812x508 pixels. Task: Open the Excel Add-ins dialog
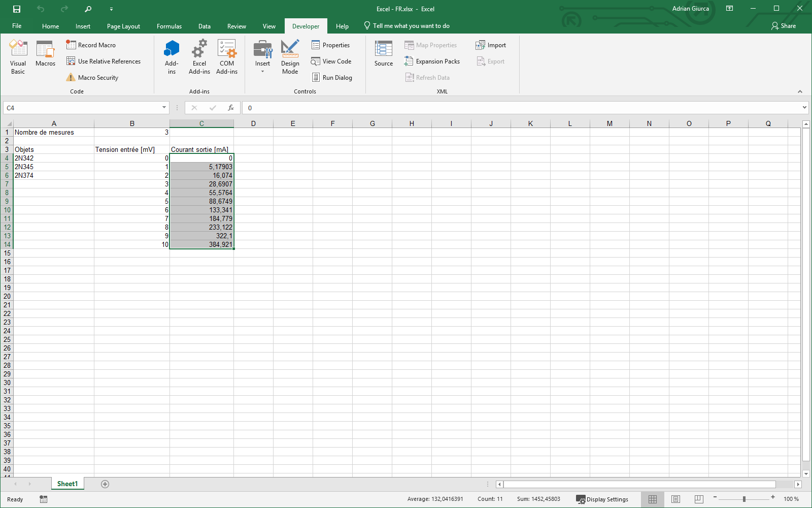point(199,57)
